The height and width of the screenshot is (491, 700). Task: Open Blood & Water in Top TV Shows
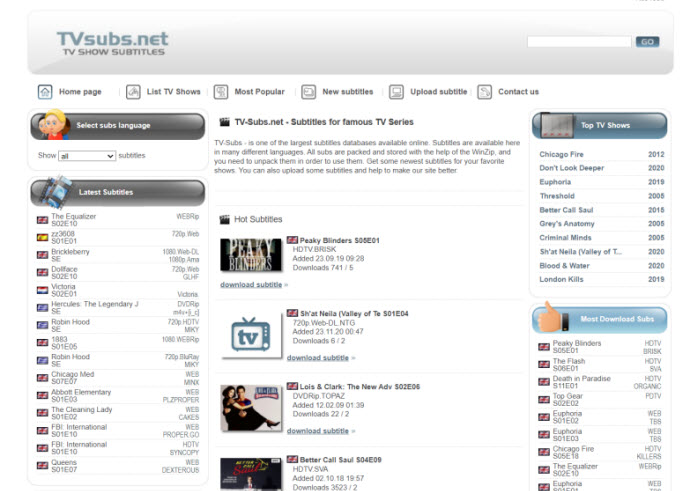564,266
